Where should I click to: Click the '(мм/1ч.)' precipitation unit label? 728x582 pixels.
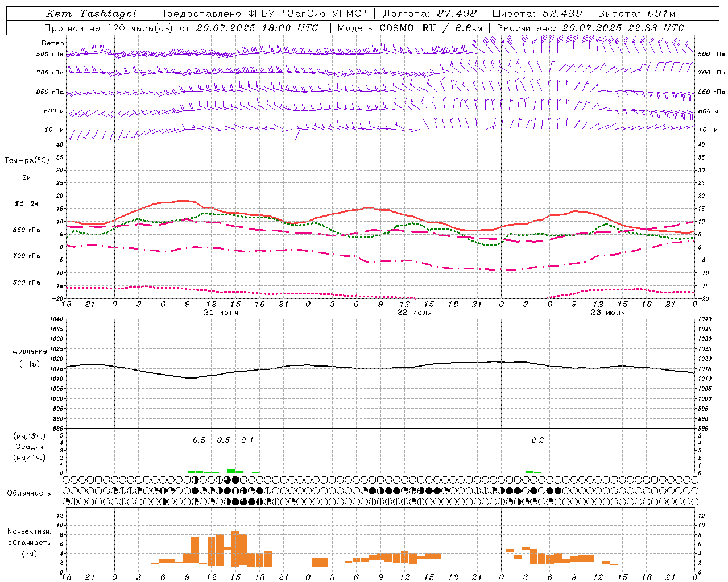pyautogui.click(x=30, y=458)
